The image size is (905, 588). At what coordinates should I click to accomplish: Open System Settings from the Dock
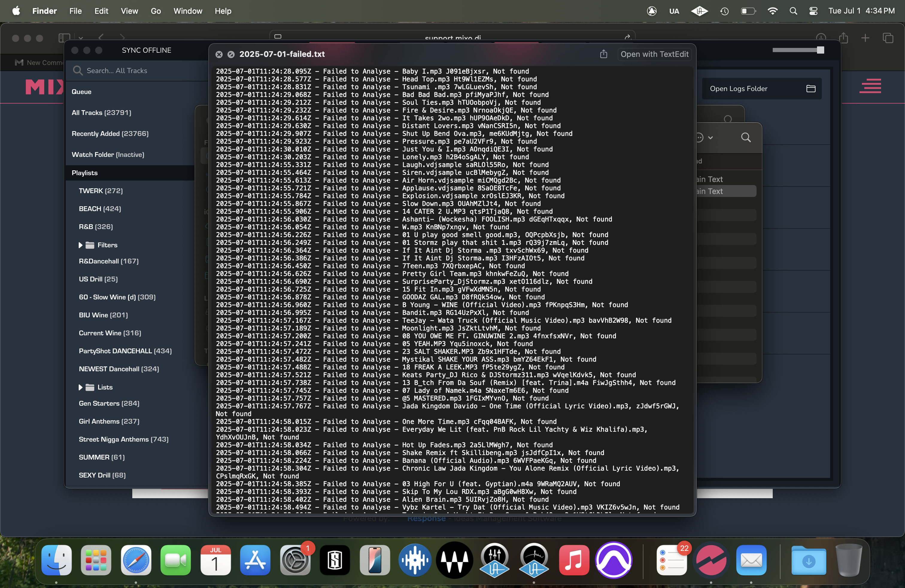tap(295, 560)
